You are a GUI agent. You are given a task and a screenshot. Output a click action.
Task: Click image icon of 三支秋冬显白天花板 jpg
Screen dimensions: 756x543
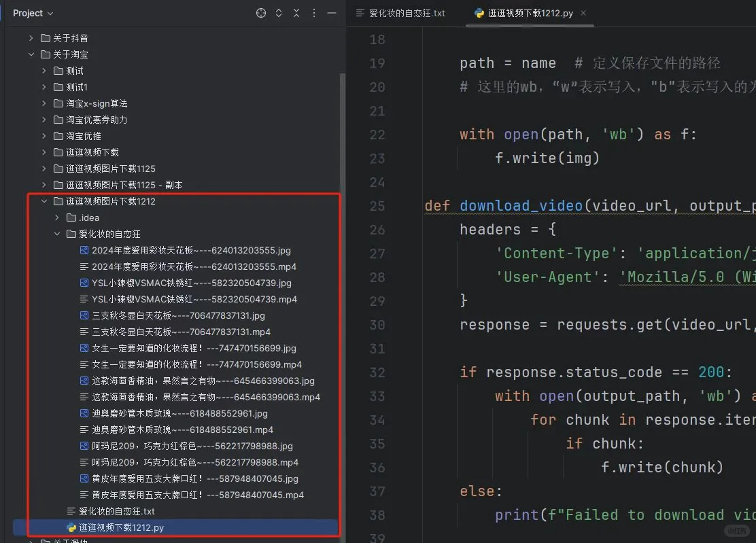tap(84, 315)
